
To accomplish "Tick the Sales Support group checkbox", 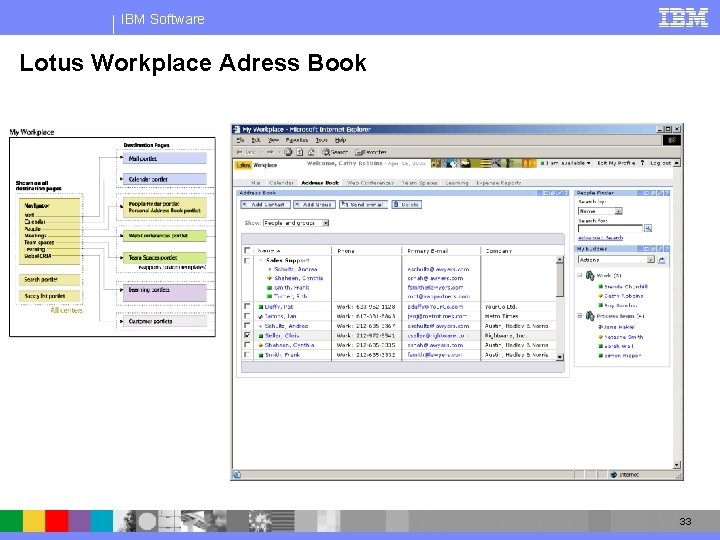I will 247,260.
